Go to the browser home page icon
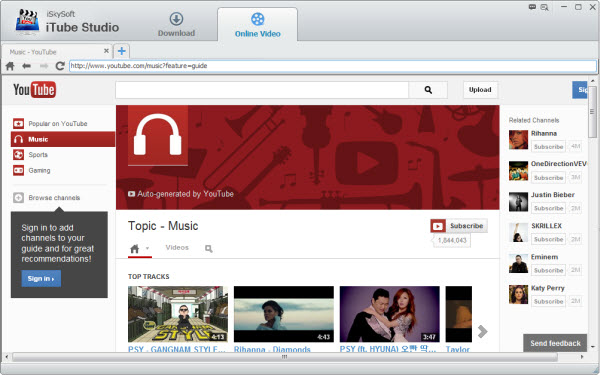Viewport: 600px width, 375px height. pos(10,66)
